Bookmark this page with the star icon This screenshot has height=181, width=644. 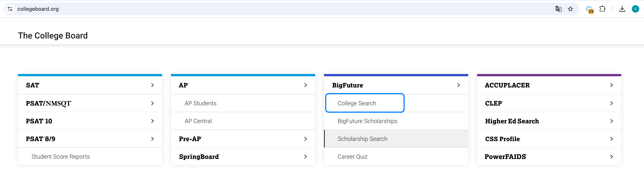[x=570, y=9]
